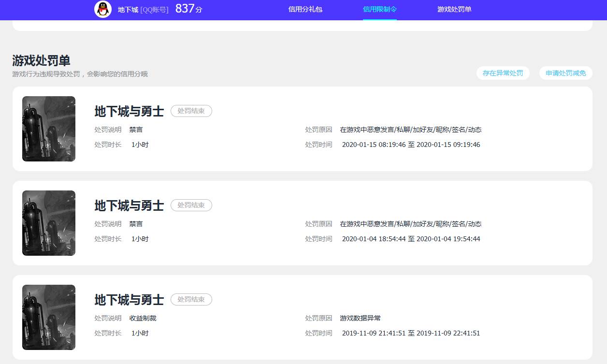Click 处罚结束 badge on the 收益制裁 record
This screenshot has height=364, width=607.
191,300
